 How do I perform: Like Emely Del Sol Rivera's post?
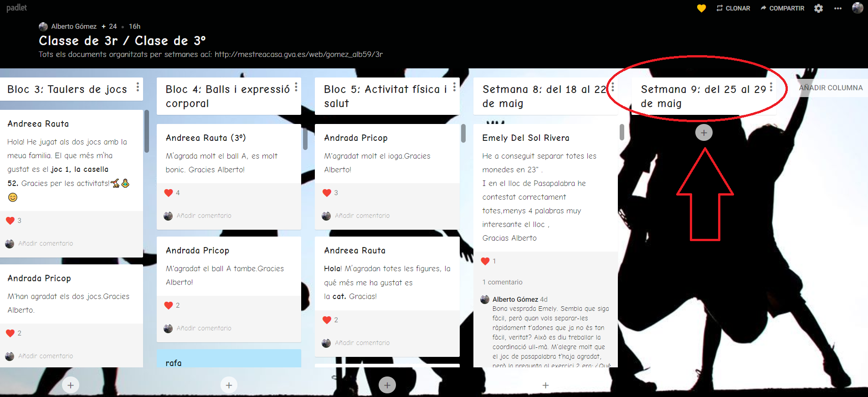pos(485,261)
